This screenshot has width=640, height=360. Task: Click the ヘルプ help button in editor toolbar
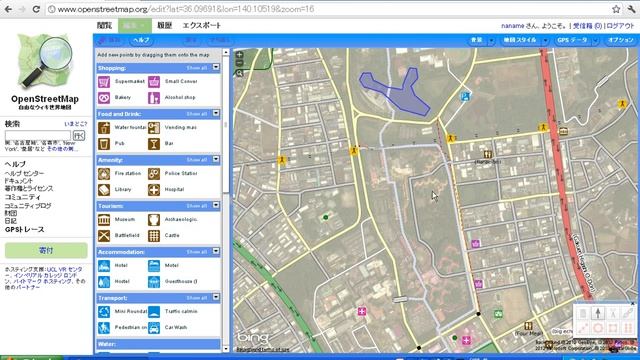[141, 40]
